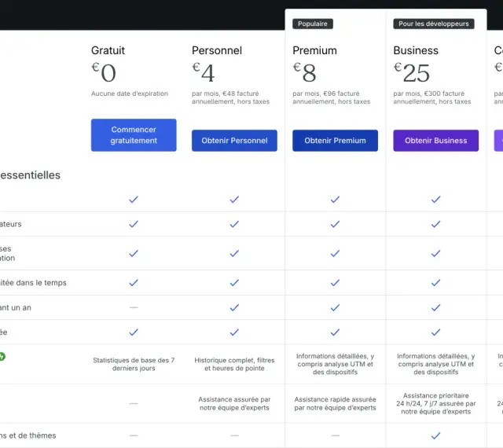
Task: Click Business checkmark in the thèmes row
Action: (x=435, y=435)
